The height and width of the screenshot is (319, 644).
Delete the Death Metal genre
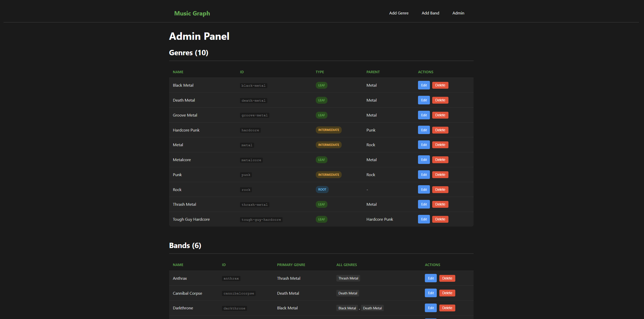[440, 100]
